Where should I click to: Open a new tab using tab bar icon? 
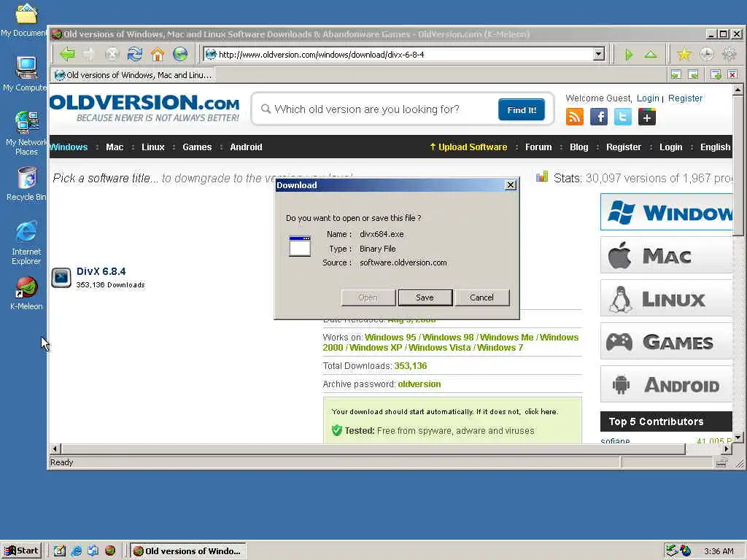(x=716, y=74)
